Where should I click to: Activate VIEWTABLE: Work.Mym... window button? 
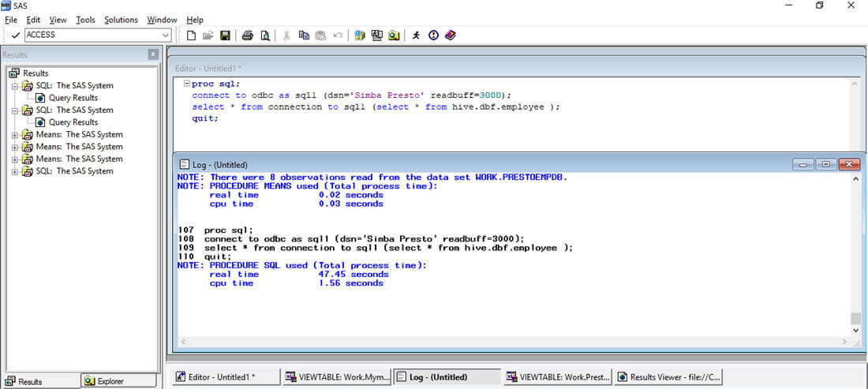point(337,377)
